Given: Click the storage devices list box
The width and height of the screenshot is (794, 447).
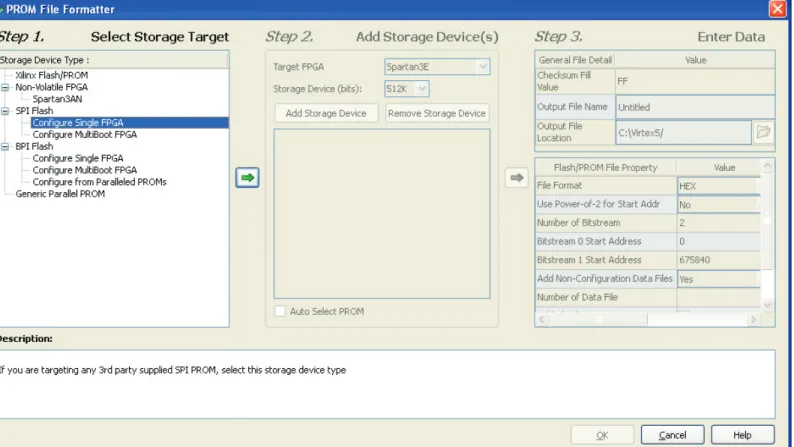Looking at the screenshot, I should click(x=382, y=214).
